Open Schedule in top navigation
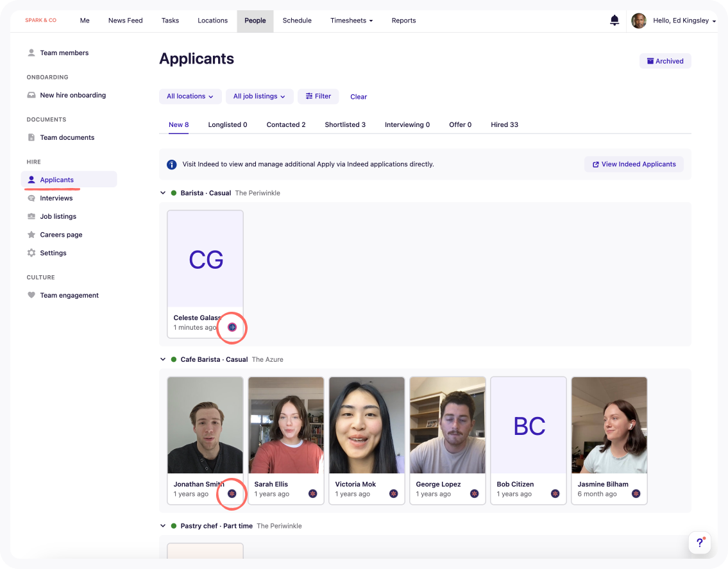The height and width of the screenshot is (569, 728). [x=297, y=21]
